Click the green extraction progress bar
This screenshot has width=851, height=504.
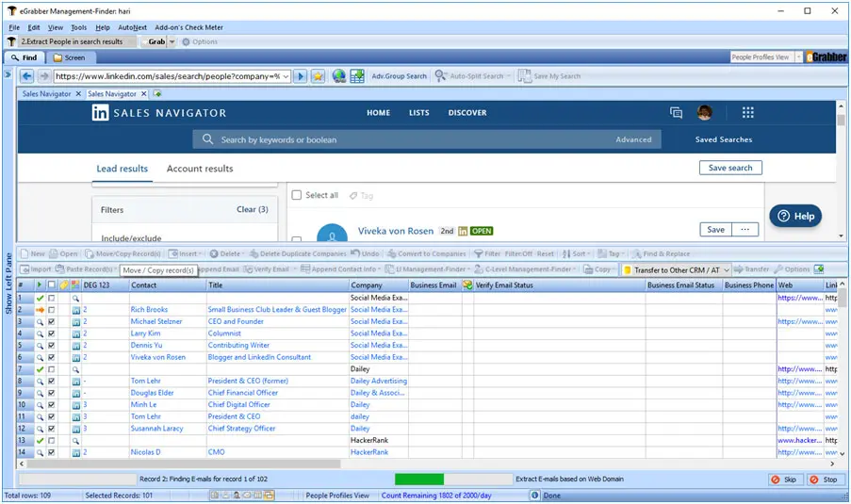419,480
